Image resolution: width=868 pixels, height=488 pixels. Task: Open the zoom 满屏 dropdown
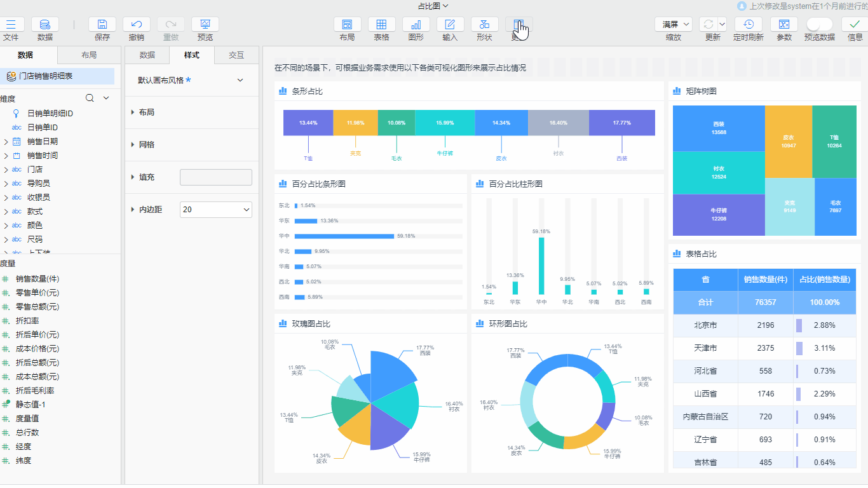673,25
